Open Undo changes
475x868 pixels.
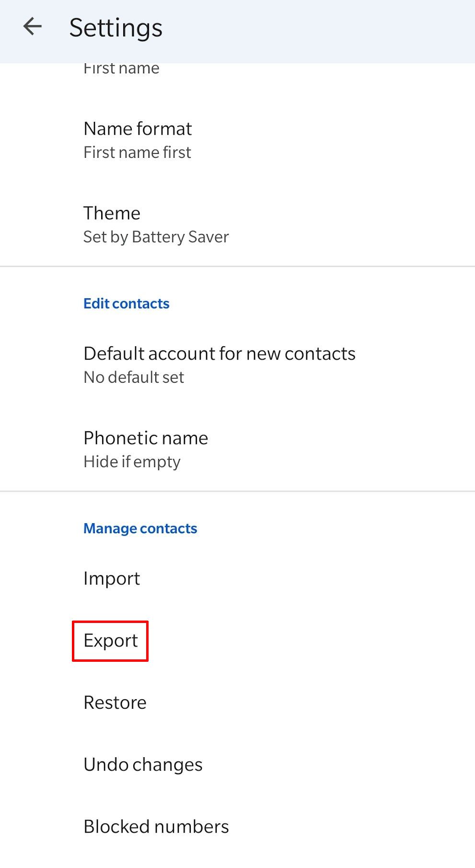coord(143,764)
